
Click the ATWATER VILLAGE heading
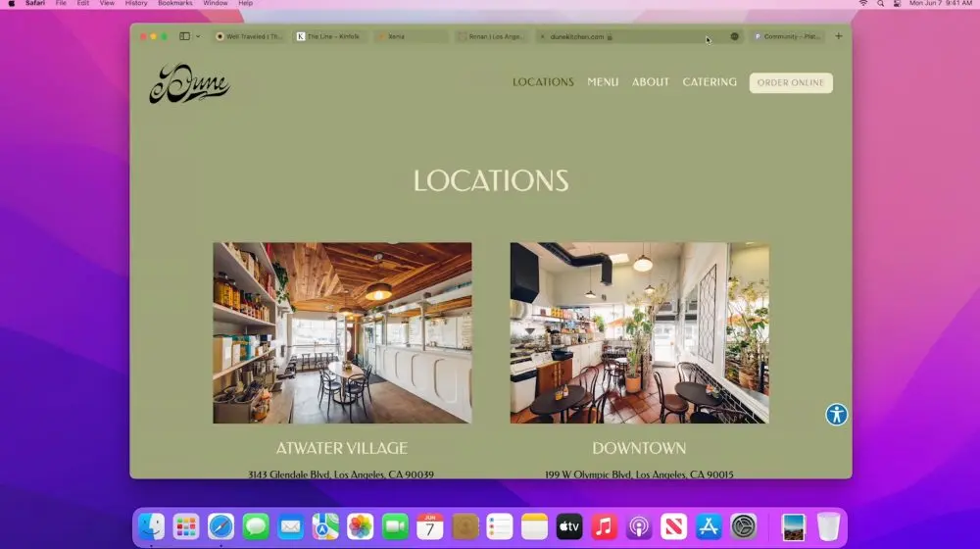[x=341, y=448]
